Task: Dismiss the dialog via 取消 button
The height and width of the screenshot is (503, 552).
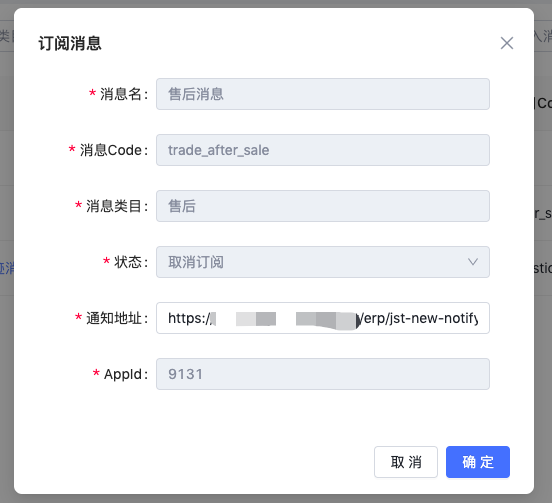Action: point(406,462)
